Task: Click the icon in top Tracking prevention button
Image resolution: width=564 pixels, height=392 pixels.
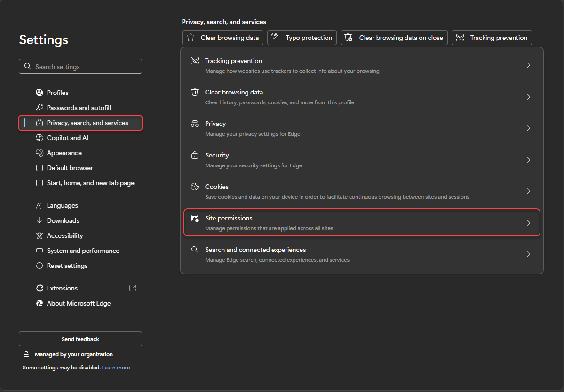Action: point(460,38)
